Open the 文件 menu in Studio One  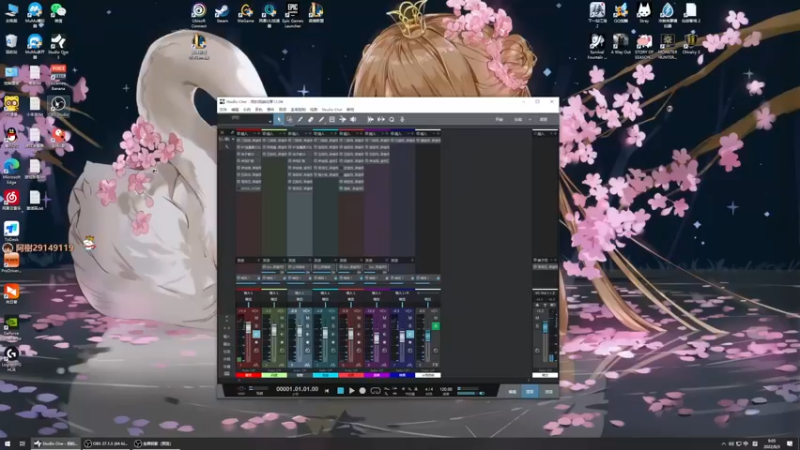coord(223,110)
